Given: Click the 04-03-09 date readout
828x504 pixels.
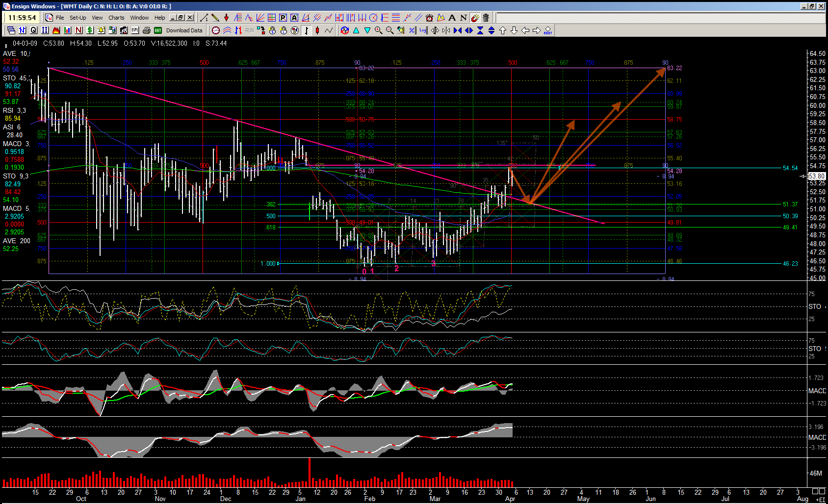Looking at the screenshot, I should [x=25, y=43].
